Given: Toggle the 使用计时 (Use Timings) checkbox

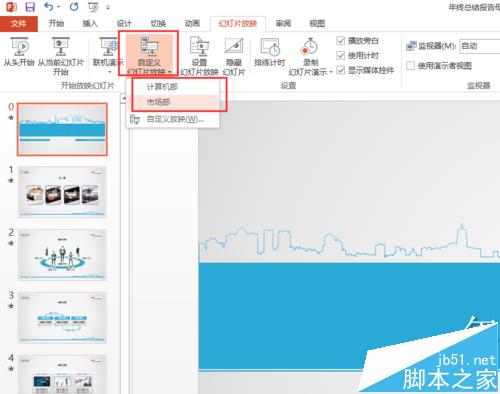Looking at the screenshot, I should click(340, 55).
